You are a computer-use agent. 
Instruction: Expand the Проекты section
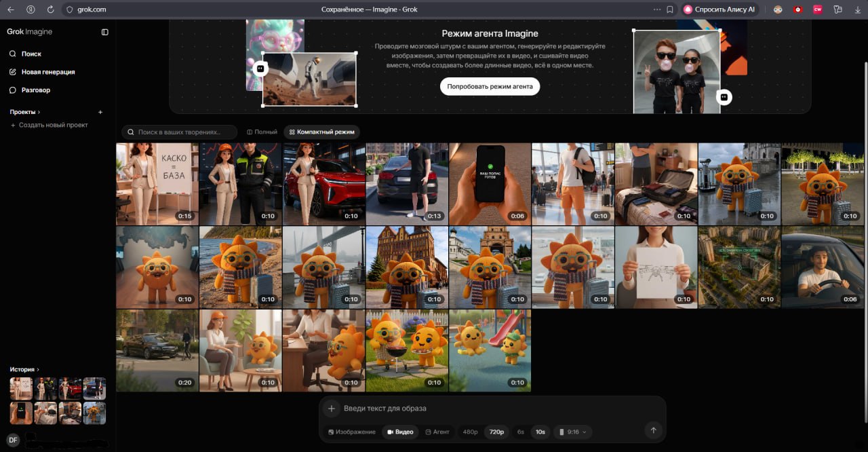coord(25,112)
